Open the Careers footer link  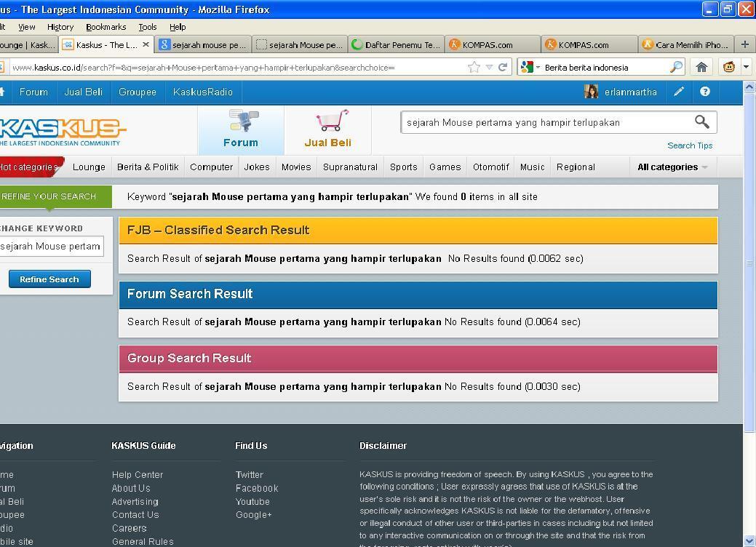pos(130,528)
